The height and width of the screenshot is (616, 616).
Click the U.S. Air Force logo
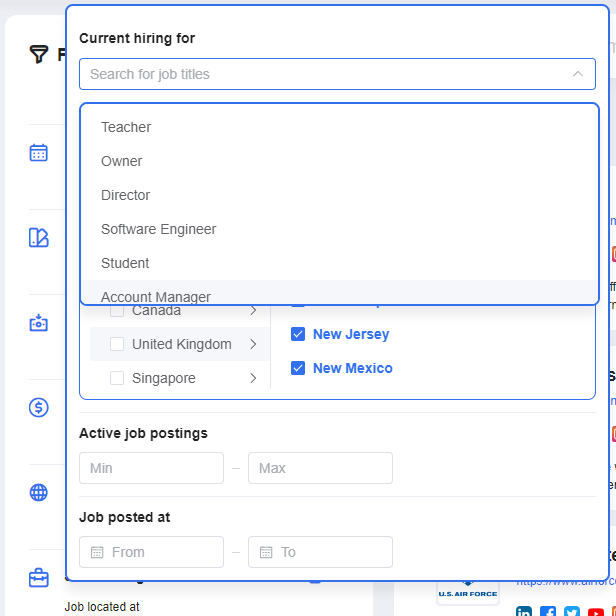[x=467, y=592]
